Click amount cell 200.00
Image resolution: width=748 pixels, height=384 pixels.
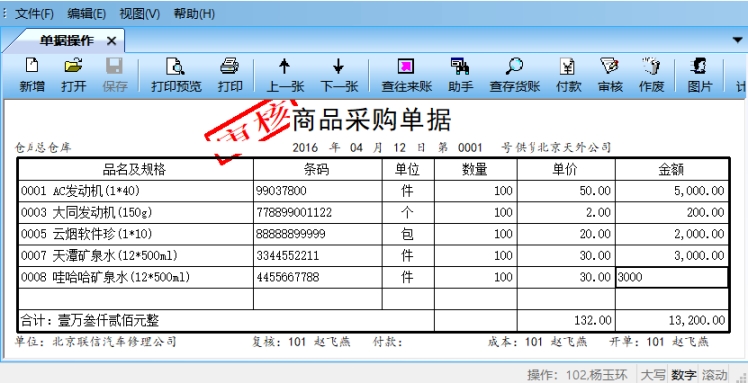pos(672,212)
